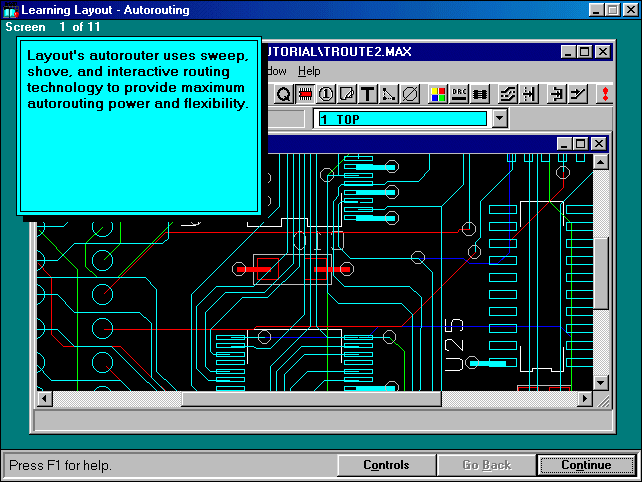Select the connection tool icon

[388, 94]
